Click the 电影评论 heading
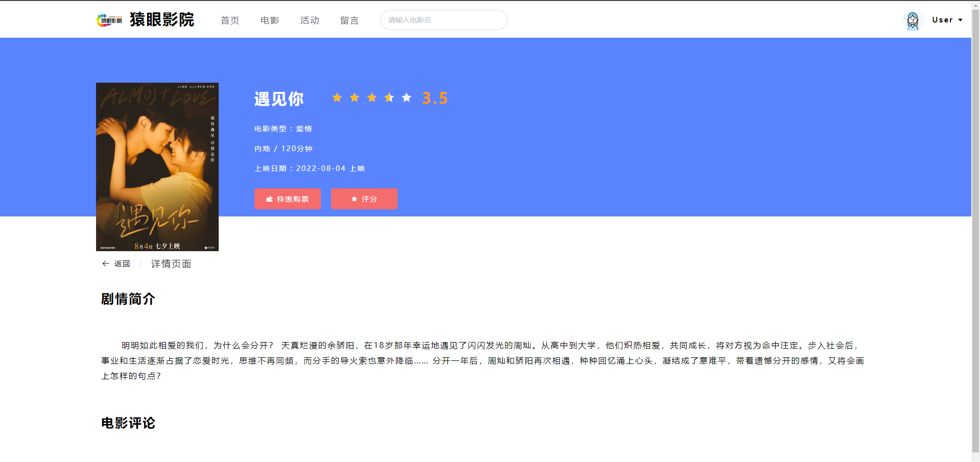 pos(128,423)
